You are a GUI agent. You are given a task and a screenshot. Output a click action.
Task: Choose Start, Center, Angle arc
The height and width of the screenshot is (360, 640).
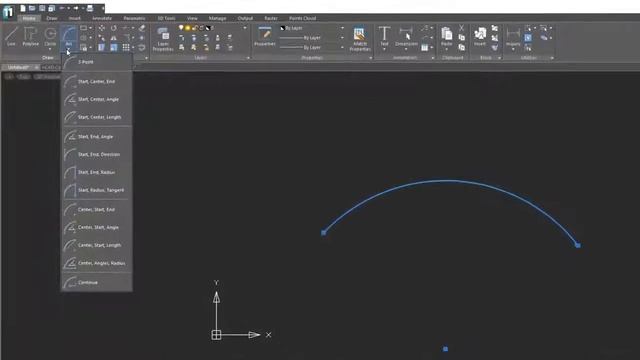click(97, 99)
